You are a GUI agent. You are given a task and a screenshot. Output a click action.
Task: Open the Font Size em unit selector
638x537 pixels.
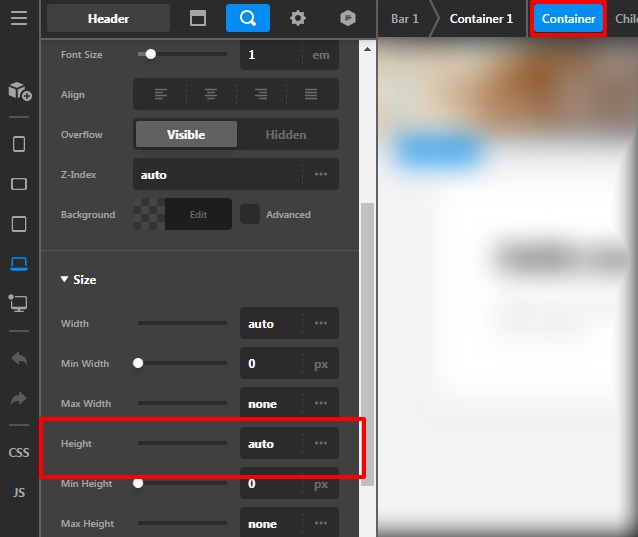320,55
